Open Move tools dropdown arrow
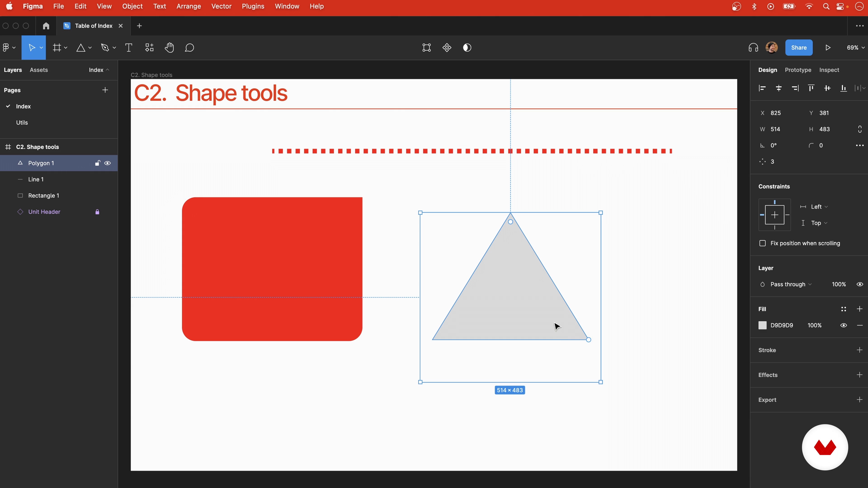 [x=41, y=48]
